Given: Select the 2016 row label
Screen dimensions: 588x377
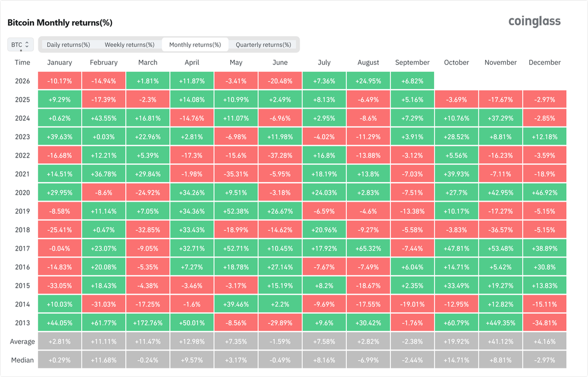Looking at the screenshot, I should click(x=22, y=267).
